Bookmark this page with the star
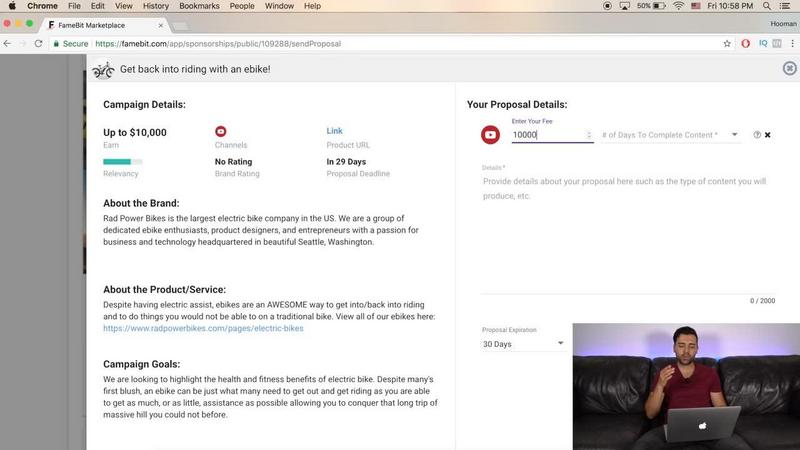The width and height of the screenshot is (800, 450). coord(727,44)
